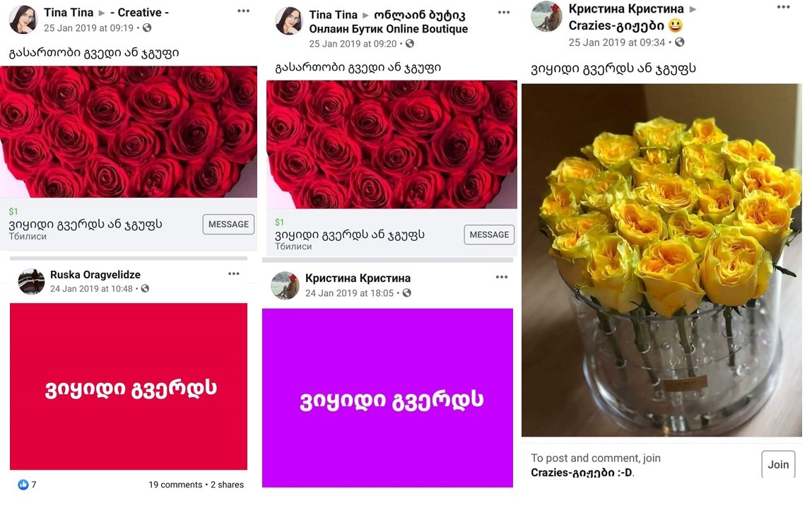Open options on Кристина 24 Jan post
The image size is (812, 508).
502,277
